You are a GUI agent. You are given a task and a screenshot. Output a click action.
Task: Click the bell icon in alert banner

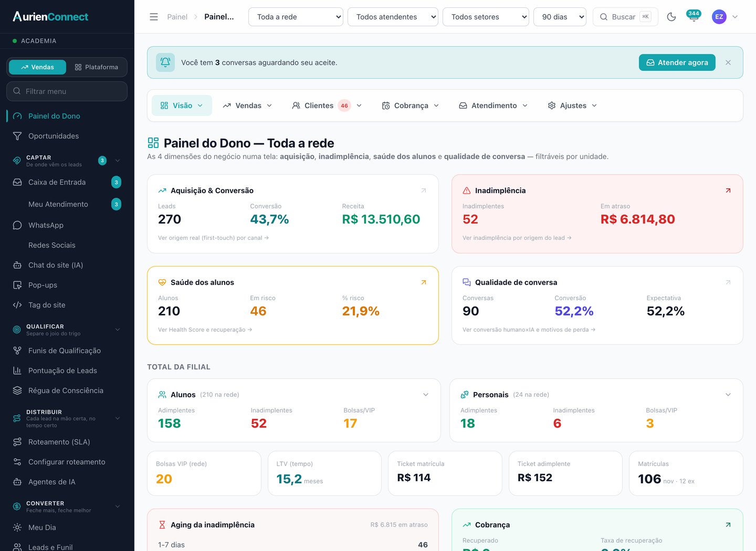point(165,62)
